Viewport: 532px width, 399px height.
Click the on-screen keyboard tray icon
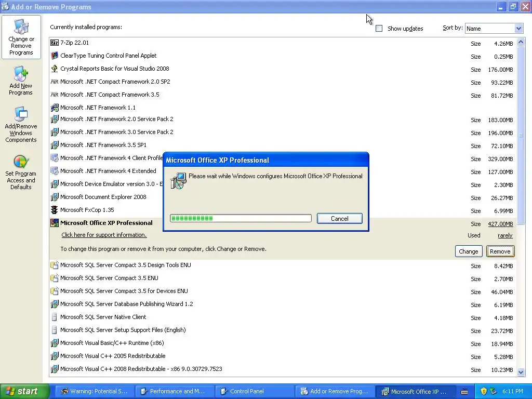[x=464, y=392]
